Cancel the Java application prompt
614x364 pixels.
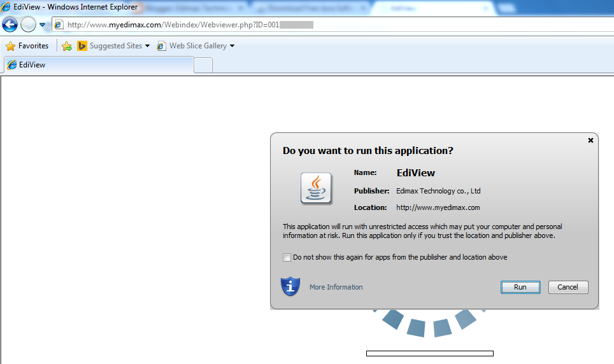[568, 287]
